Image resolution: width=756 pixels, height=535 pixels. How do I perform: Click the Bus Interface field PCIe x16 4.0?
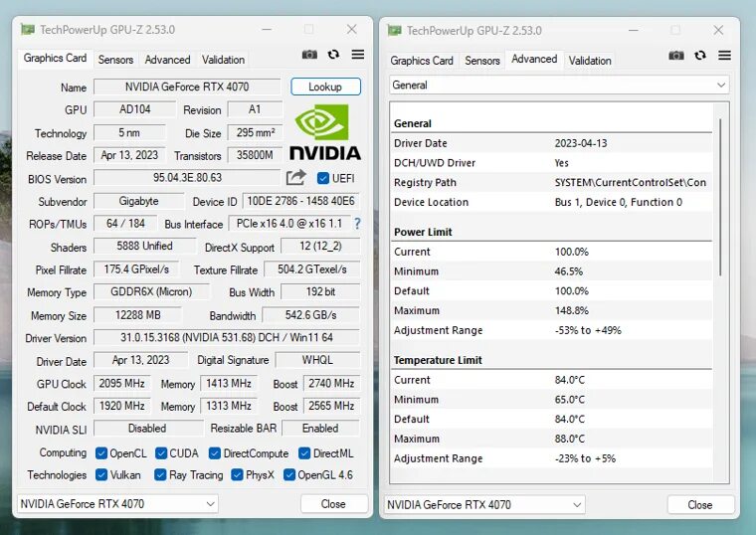(x=289, y=224)
